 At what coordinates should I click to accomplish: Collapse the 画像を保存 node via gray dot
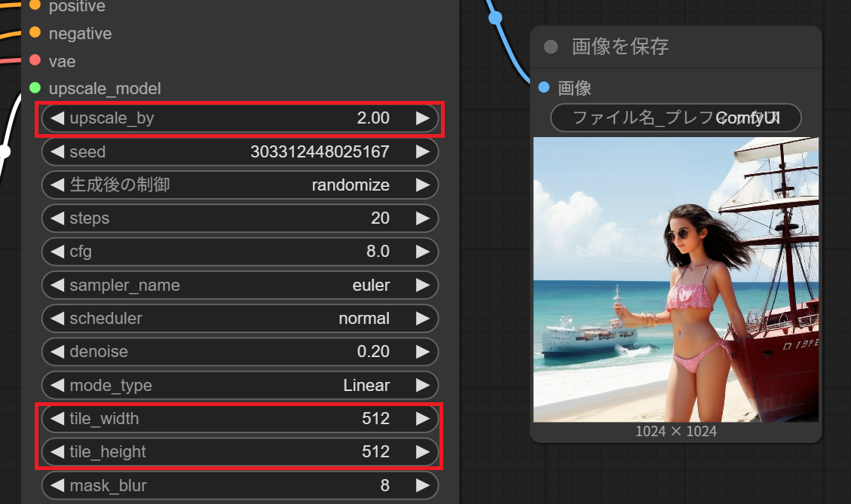[x=551, y=47]
